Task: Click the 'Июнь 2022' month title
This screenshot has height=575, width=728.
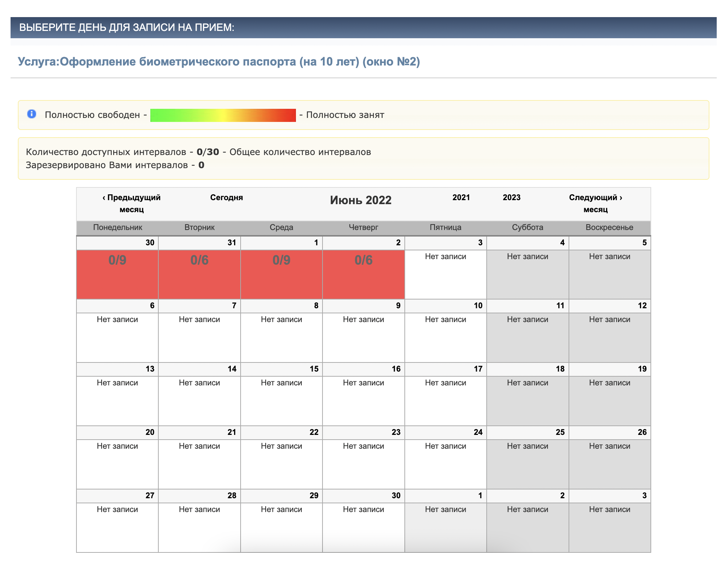Action: [361, 200]
